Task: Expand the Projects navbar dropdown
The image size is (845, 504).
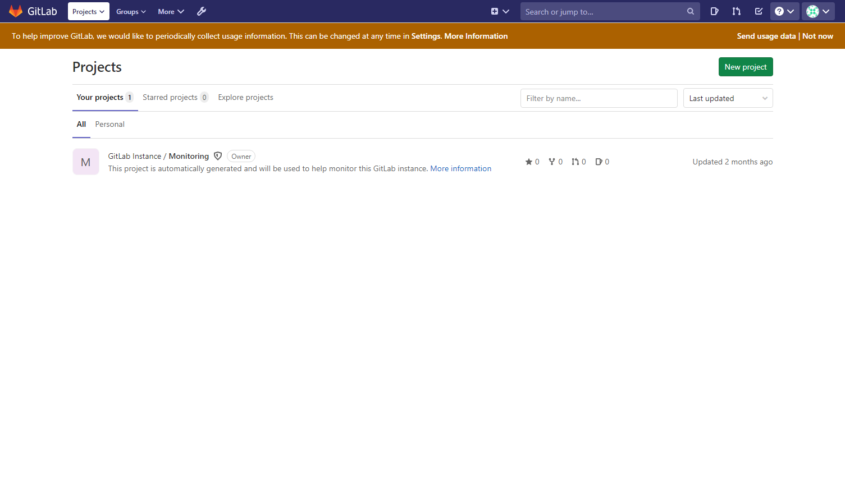Action: 88,11
